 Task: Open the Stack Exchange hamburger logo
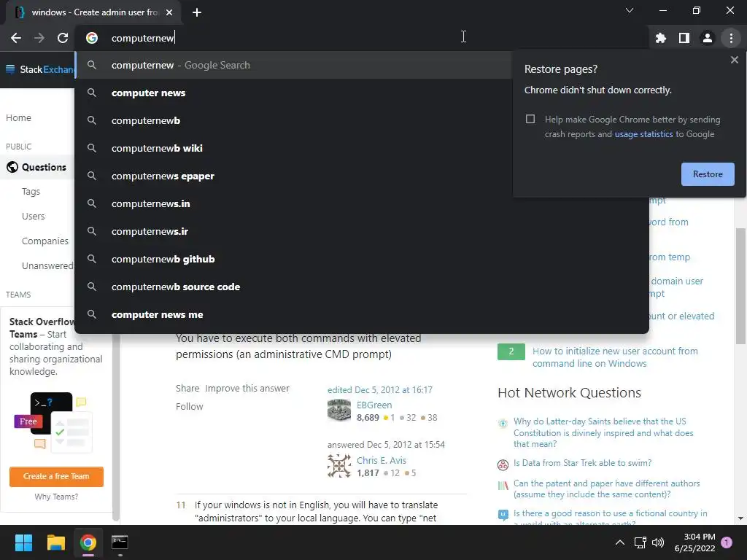(x=40, y=69)
